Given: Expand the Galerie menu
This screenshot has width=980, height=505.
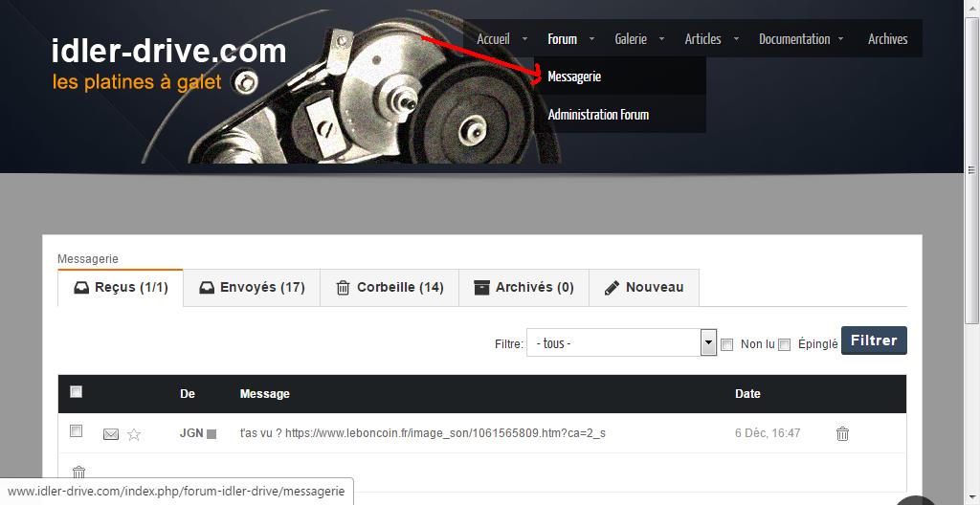Looking at the screenshot, I should (631, 39).
